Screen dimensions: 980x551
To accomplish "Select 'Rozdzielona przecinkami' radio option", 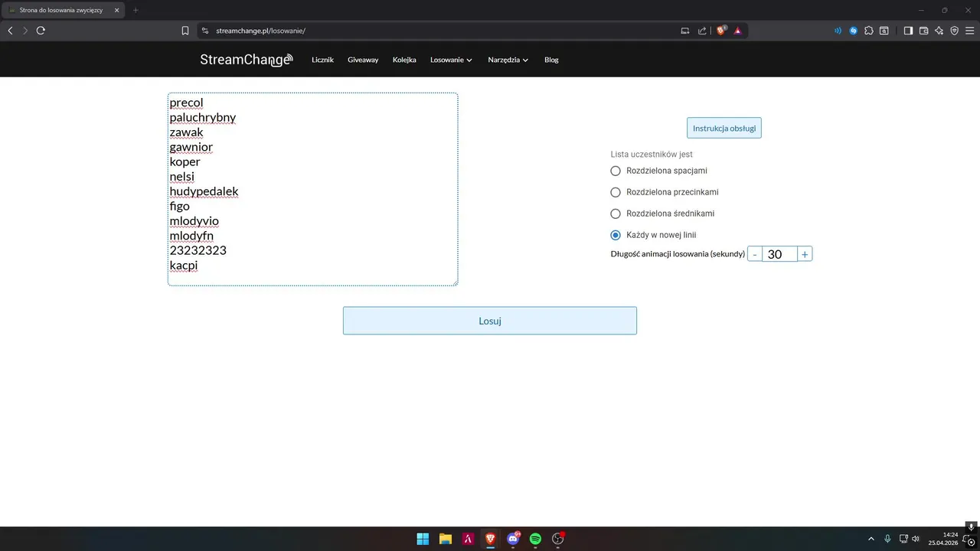I will pos(616,192).
